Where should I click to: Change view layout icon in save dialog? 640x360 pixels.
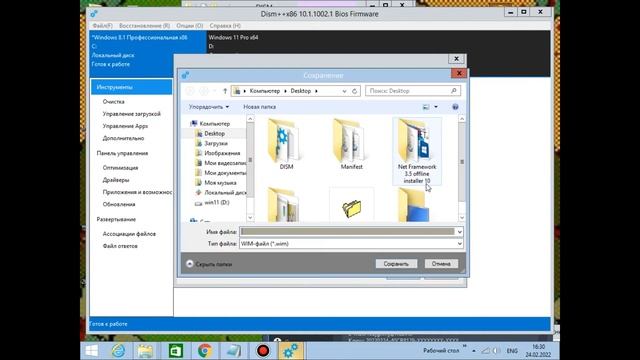[x=426, y=107]
